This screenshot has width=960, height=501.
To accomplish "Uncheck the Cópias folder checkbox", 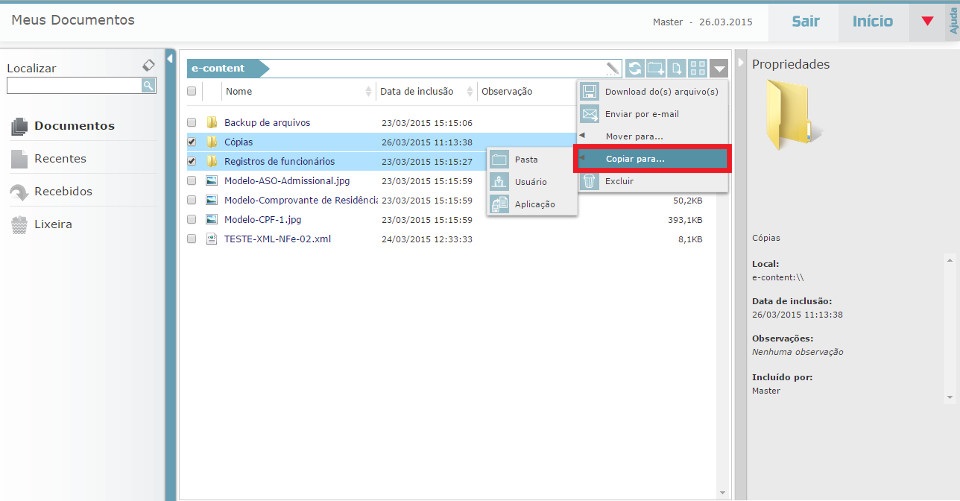I will pos(192,142).
